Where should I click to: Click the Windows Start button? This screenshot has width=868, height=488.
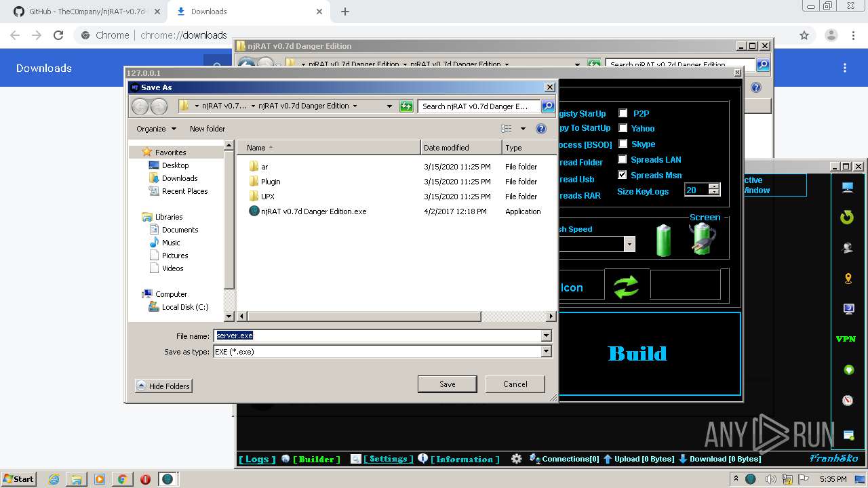pyautogui.click(x=18, y=479)
